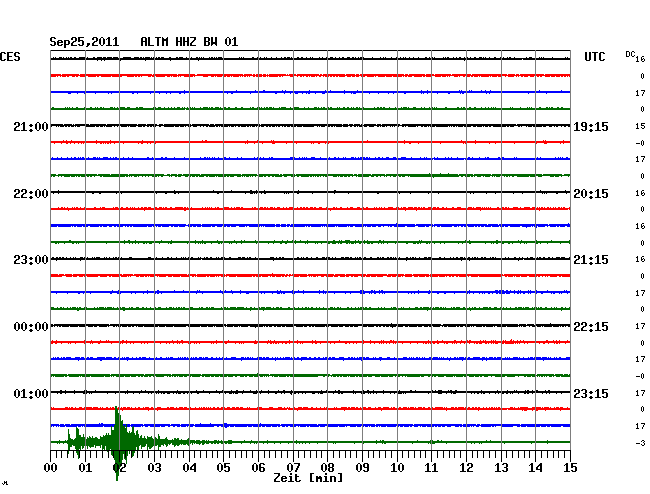Click the UTC column header
Screen dimensions: 650x494
pyautogui.click(x=594, y=57)
